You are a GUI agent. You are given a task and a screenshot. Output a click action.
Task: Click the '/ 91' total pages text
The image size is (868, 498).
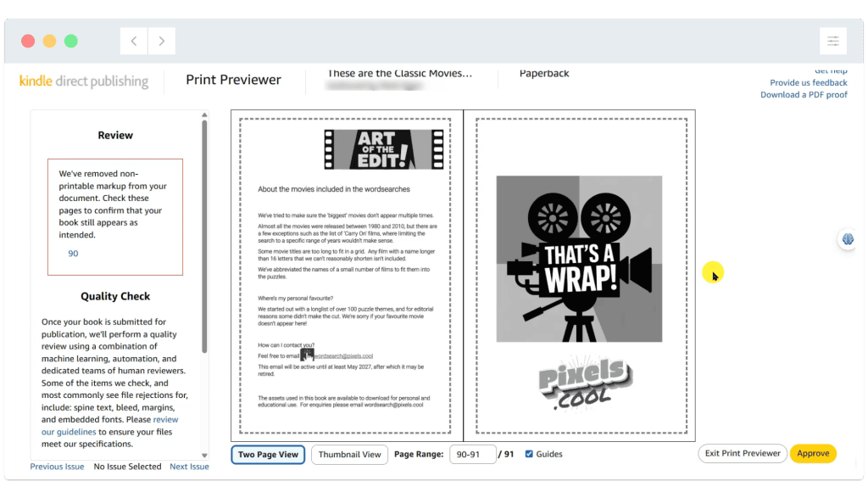[x=506, y=454]
